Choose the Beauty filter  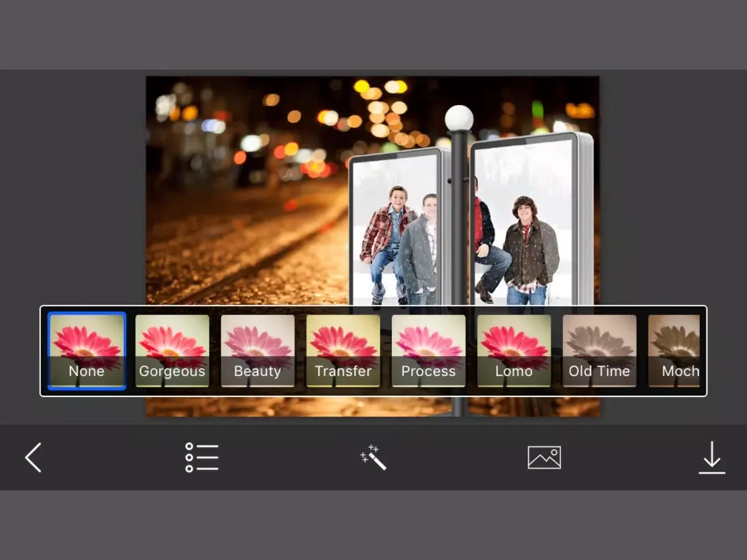click(258, 351)
